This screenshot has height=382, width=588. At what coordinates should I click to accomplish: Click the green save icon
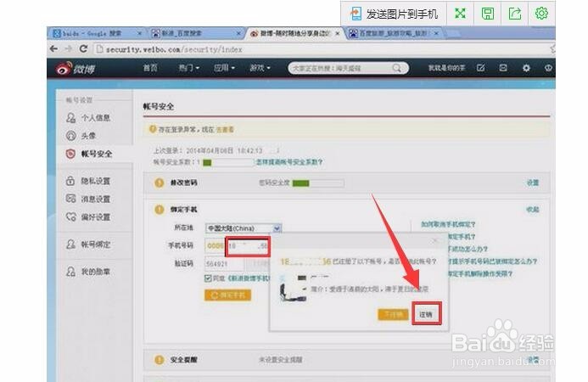coord(488,14)
